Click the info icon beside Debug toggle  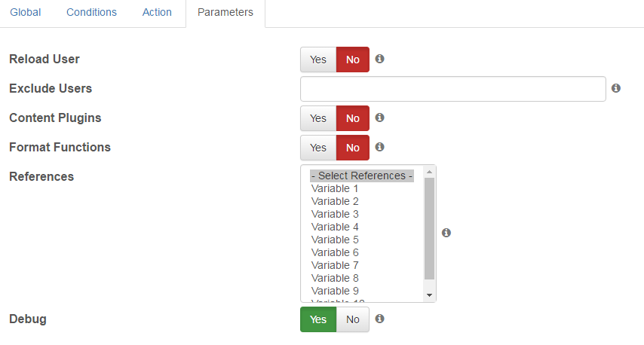tap(380, 319)
